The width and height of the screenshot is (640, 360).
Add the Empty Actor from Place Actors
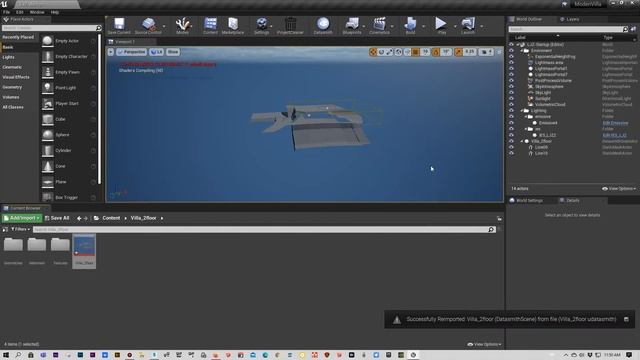pos(69,41)
